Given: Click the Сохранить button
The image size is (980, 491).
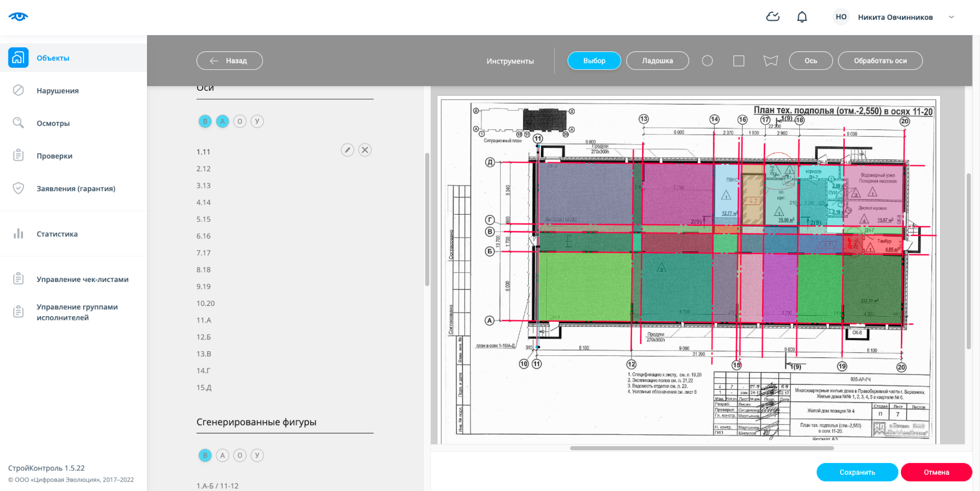Looking at the screenshot, I should [x=857, y=472].
